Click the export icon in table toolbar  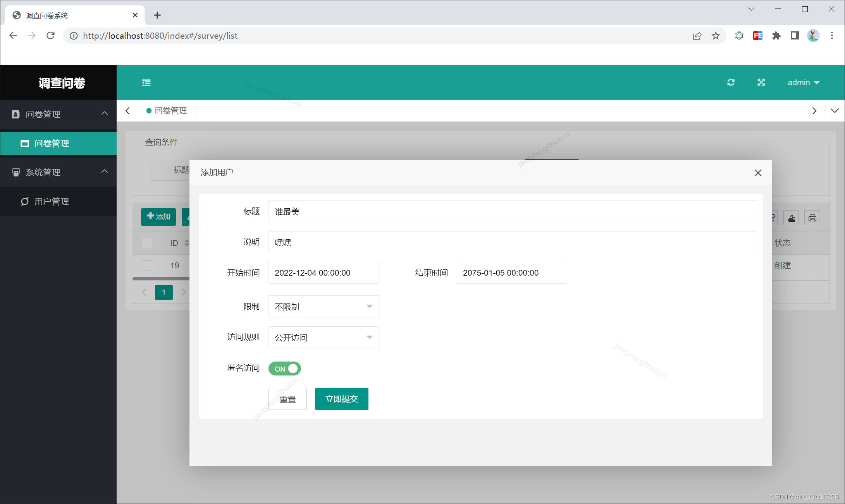(x=791, y=218)
